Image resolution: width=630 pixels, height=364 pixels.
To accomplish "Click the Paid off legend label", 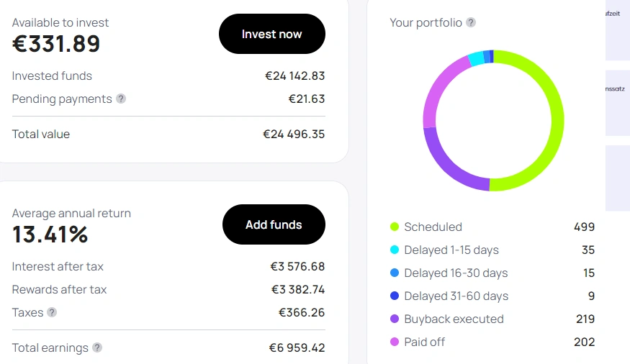I will [x=424, y=342].
